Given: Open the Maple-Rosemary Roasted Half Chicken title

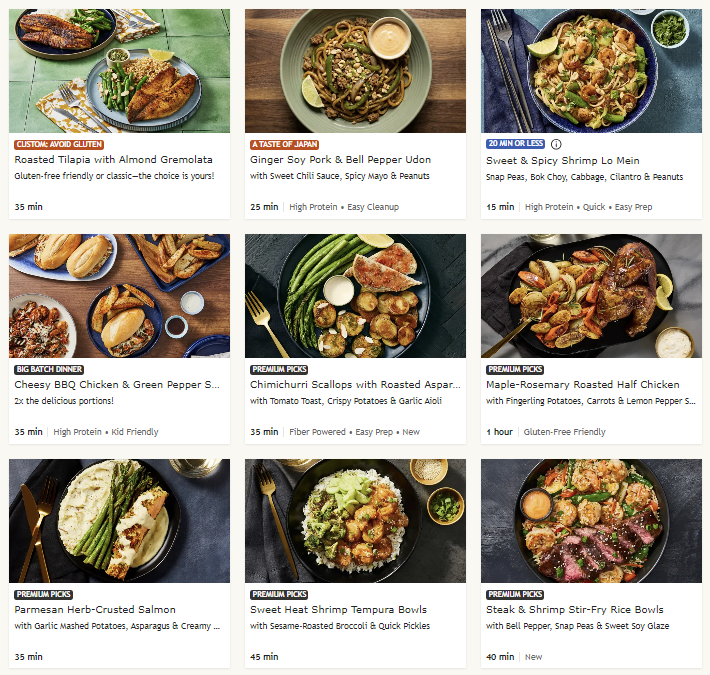Looking at the screenshot, I should pos(583,384).
